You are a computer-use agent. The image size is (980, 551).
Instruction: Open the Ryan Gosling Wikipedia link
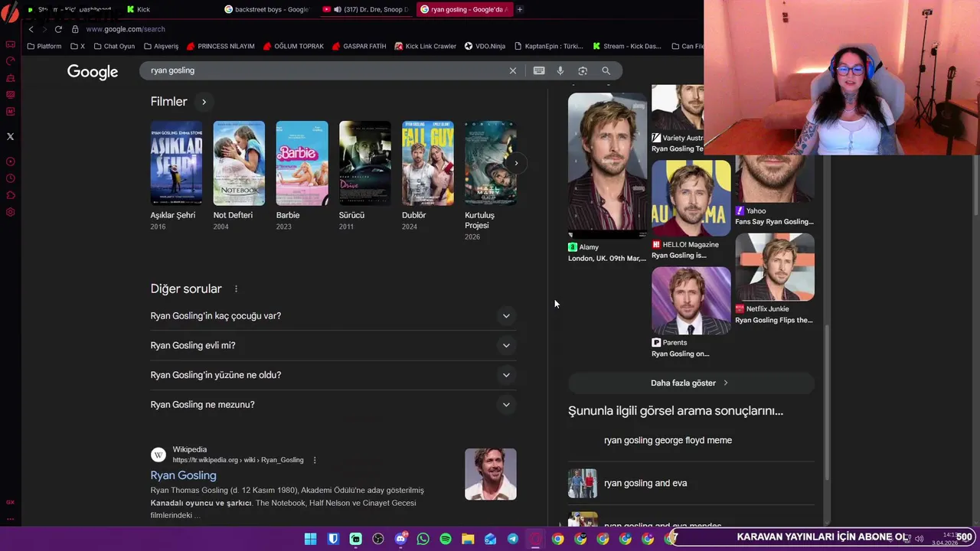point(184,475)
